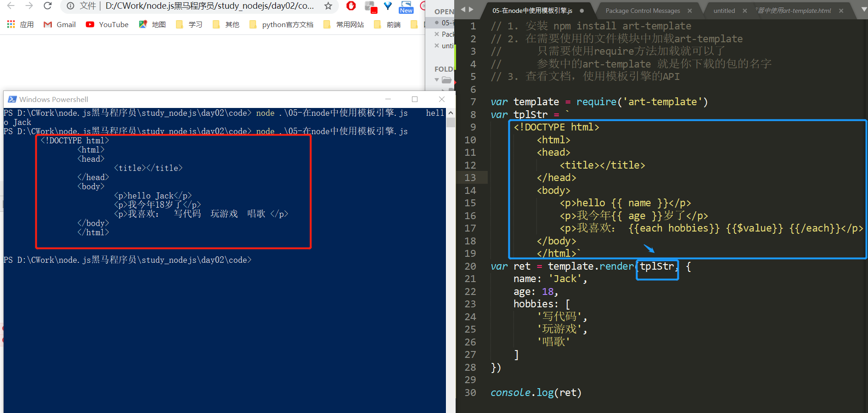
Task: Open the extension labeled New
Action: 406,7
